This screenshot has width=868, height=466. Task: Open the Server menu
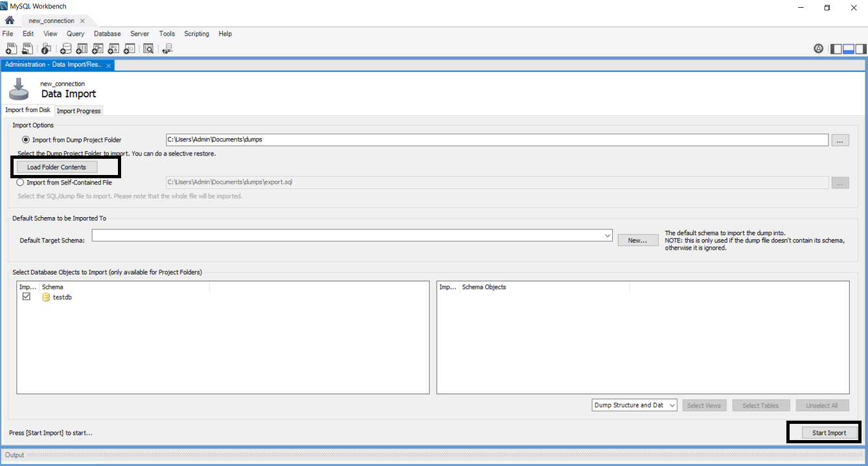pyautogui.click(x=139, y=34)
